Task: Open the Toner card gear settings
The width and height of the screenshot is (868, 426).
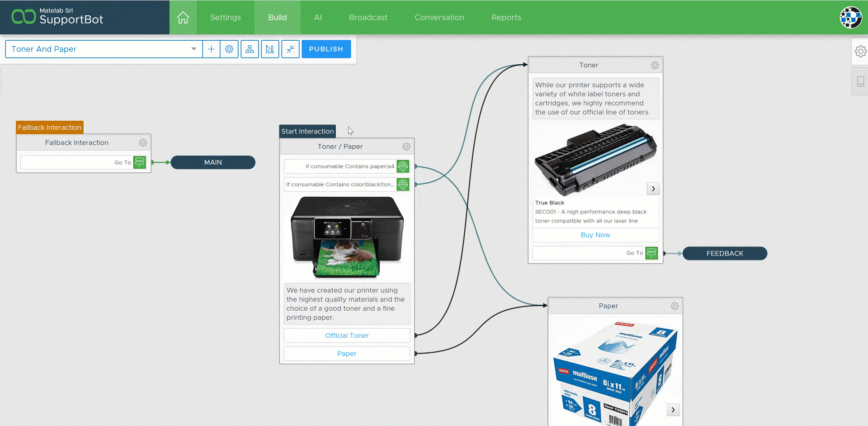Action: pyautogui.click(x=655, y=65)
